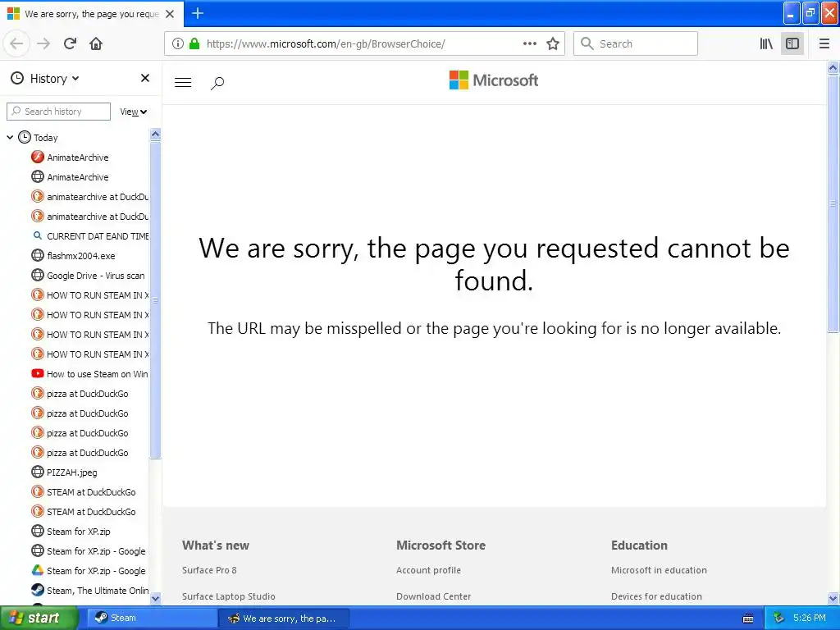The width and height of the screenshot is (840, 630).
Task: Click the Search history field
Action: click(x=58, y=112)
